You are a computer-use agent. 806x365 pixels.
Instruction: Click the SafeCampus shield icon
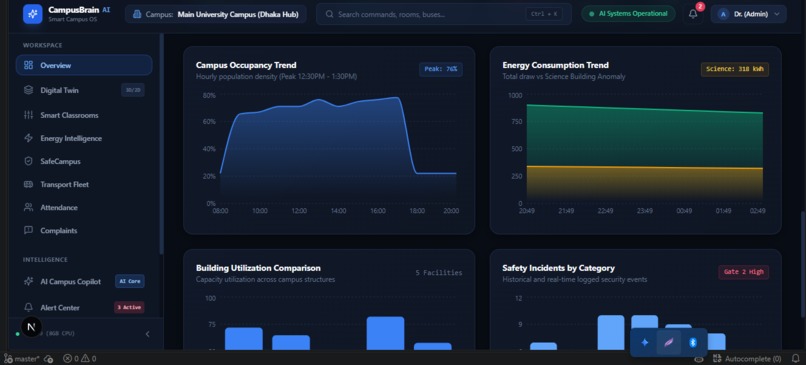pyautogui.click(x=29, y=161)
